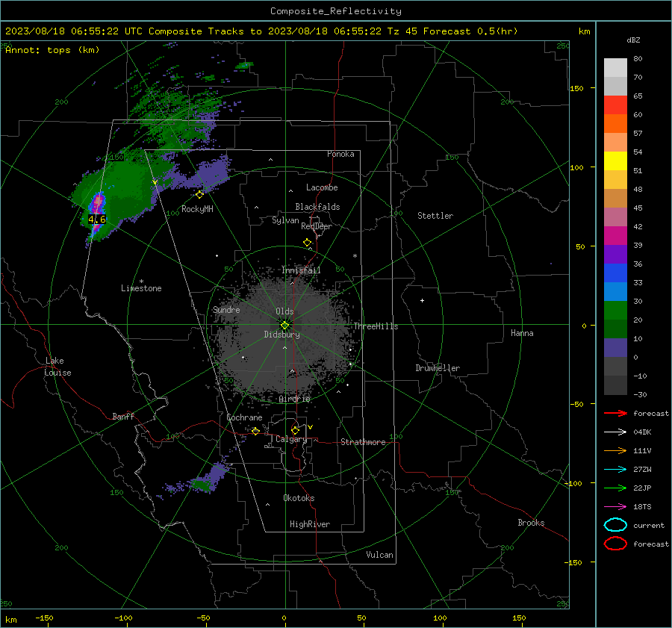Click the HighRiver city label
Viewport: 672px width, 628px height.
coord(310,524)
